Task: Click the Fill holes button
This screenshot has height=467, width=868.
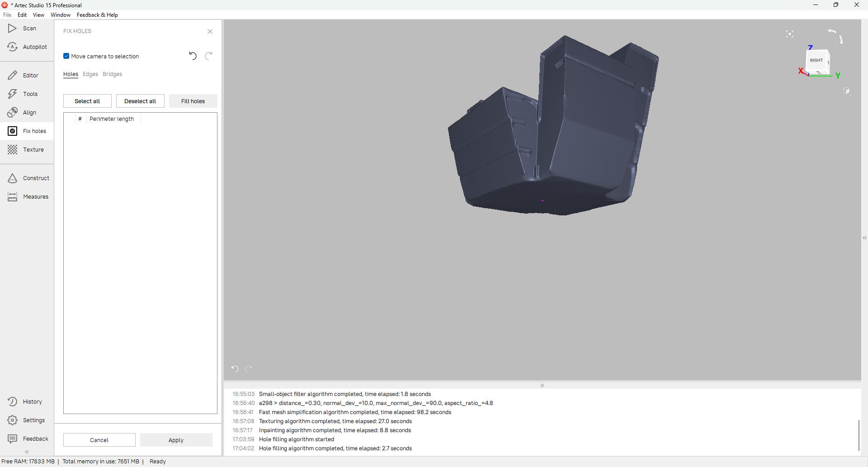Action: coord(193,101)
